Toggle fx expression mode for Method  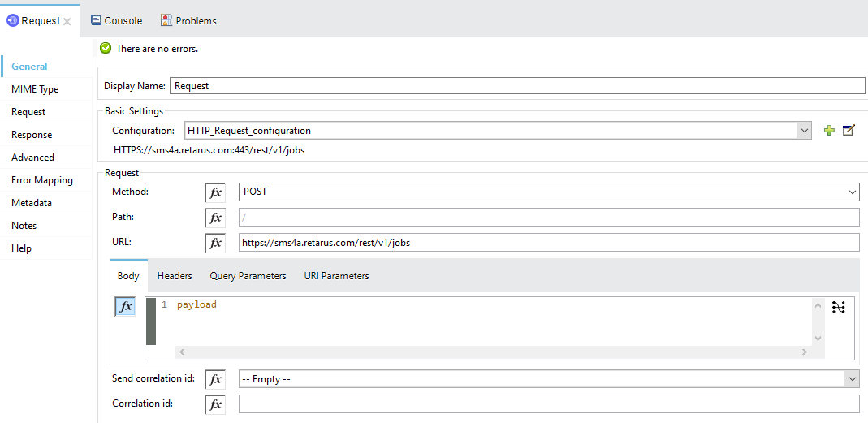tap(215, 192)
